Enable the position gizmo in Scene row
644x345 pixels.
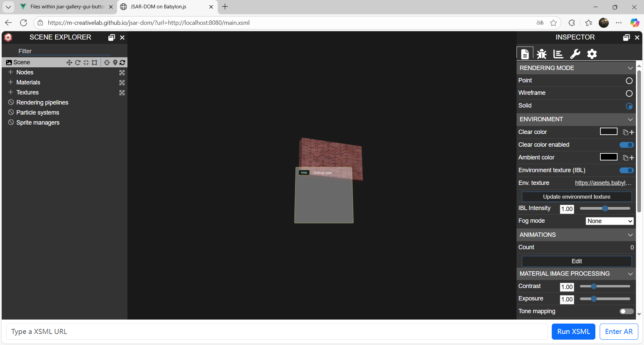click(69, 63)
